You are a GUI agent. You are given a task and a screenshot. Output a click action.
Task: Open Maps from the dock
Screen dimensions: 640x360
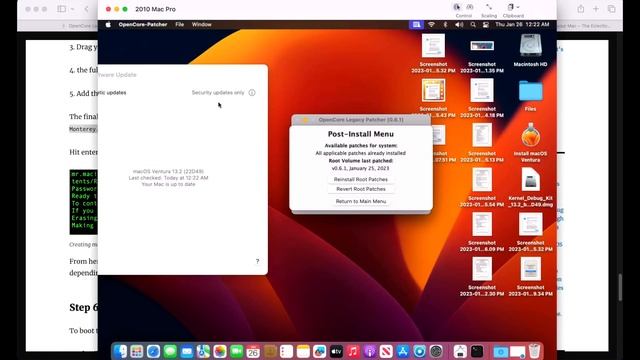(203, 351)
